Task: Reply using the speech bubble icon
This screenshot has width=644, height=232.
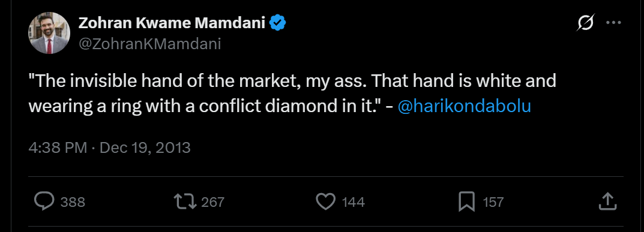Action: coord(44,201)
